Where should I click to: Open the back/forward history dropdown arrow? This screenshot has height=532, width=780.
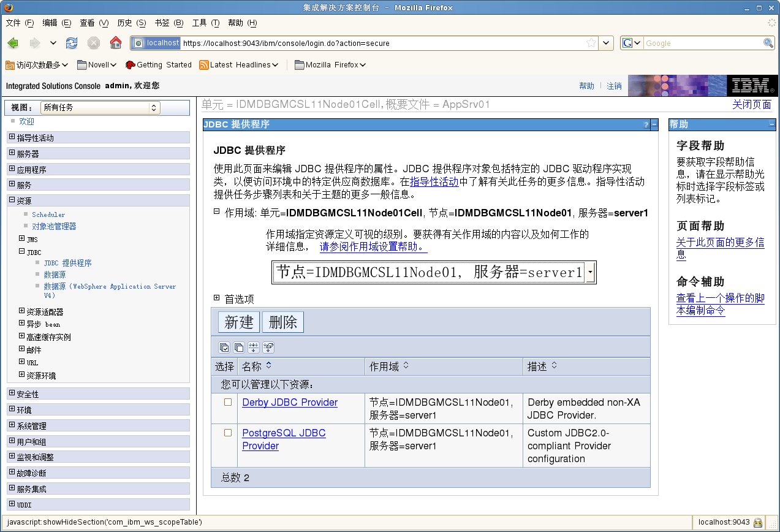[x=53, y=43]
